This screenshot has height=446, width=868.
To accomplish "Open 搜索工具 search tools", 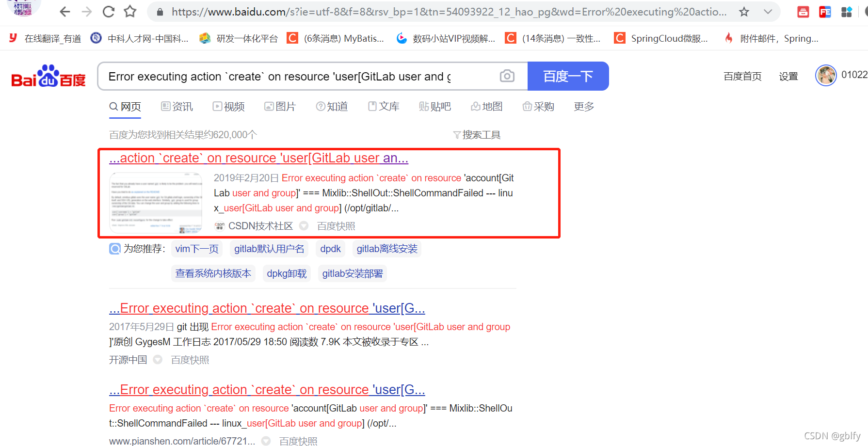I will pyautogui.click(x=482, y=134).
